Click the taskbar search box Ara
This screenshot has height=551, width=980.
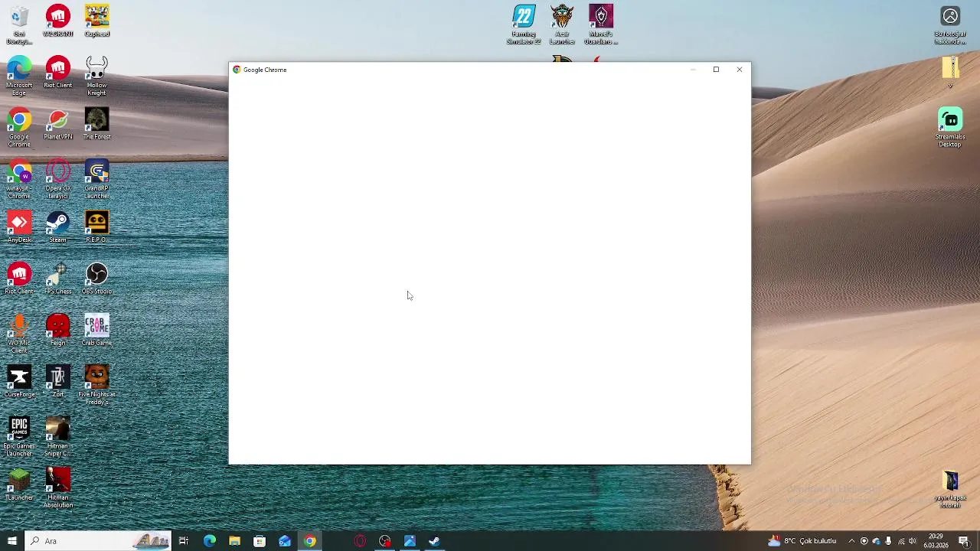(x=97, y=541)
